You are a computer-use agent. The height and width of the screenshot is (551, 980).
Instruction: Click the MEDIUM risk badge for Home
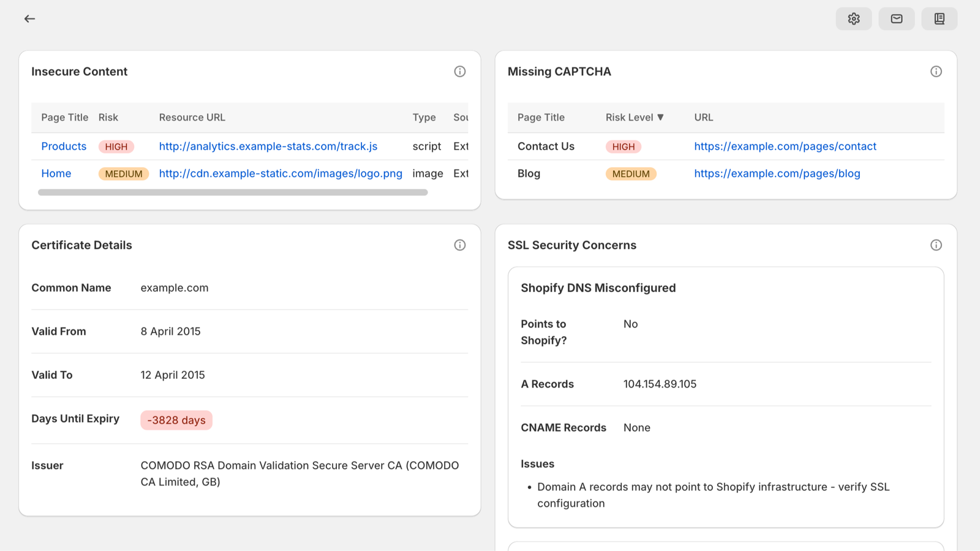pos(123,174)
